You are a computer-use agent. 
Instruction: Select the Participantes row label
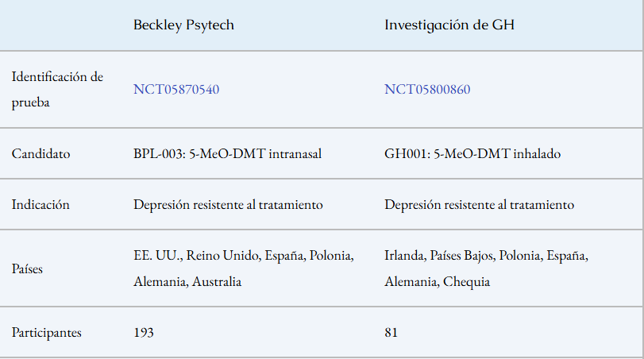(x=46, y=332)
